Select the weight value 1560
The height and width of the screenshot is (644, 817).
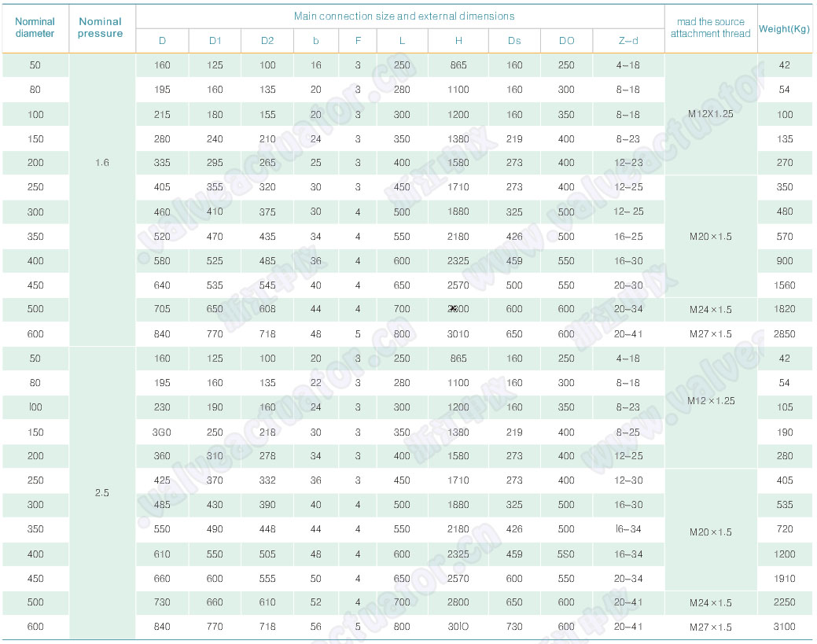(784, 285)
